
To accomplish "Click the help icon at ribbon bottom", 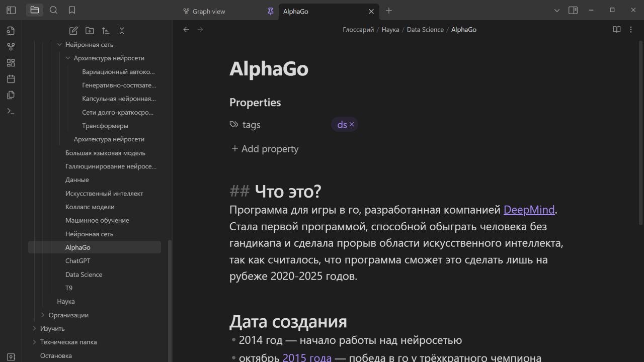I will [x=11, y=357].
